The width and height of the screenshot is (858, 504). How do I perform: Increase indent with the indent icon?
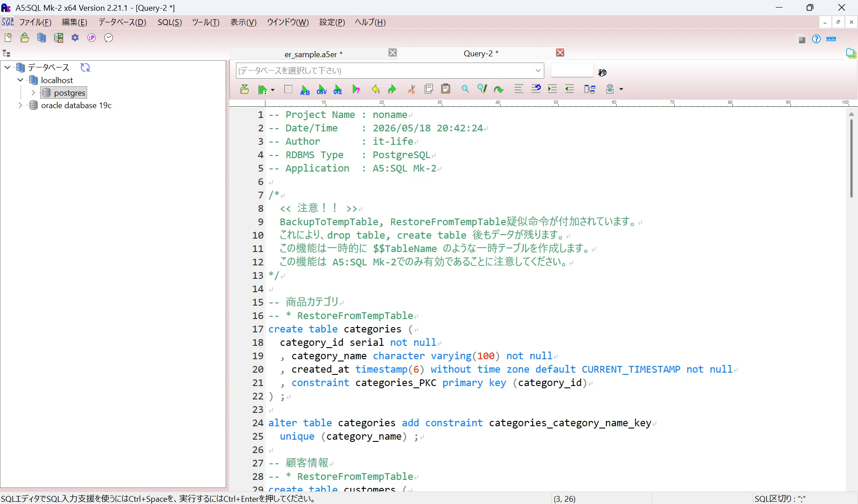552,89
